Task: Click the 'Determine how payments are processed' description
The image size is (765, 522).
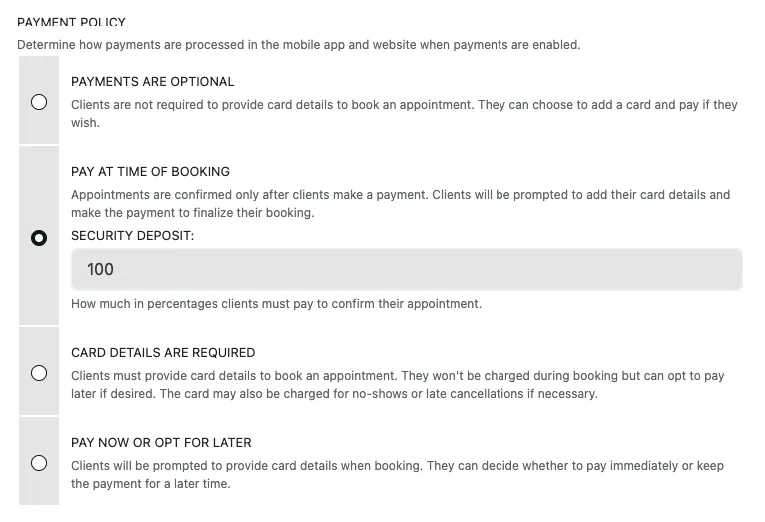Action: 298,45
